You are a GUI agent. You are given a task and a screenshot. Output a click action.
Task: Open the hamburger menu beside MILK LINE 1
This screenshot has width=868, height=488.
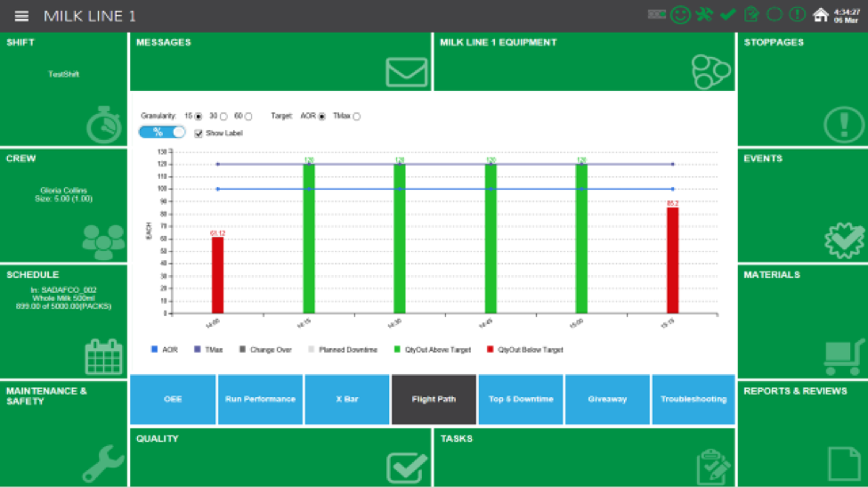22,16
